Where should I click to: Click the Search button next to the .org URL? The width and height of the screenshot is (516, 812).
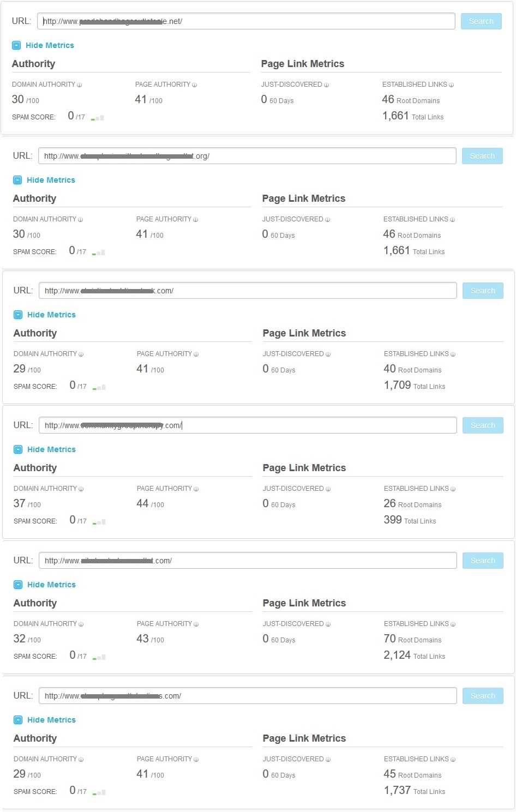(x=482, y=156)
